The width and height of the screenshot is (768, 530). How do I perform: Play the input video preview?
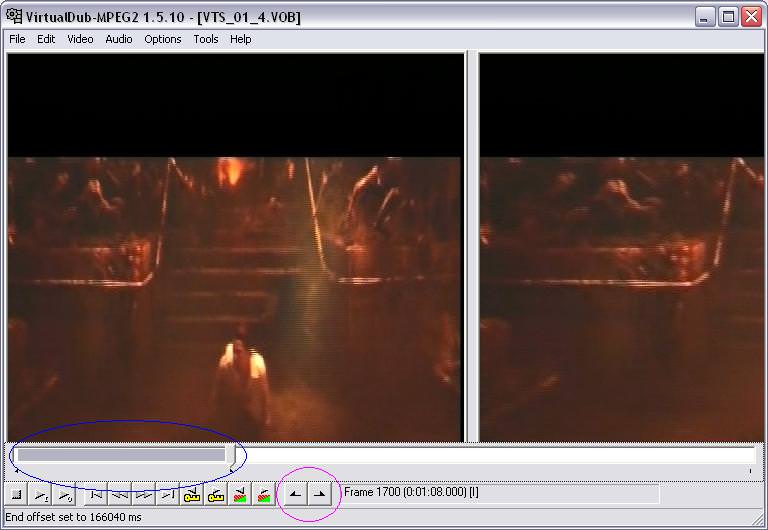click(42, 495)
